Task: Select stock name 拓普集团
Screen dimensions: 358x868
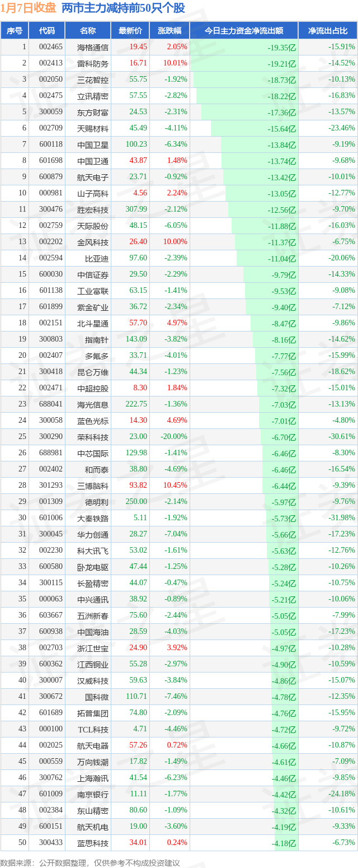Action: pyautogui.click(x=93, y=713)
